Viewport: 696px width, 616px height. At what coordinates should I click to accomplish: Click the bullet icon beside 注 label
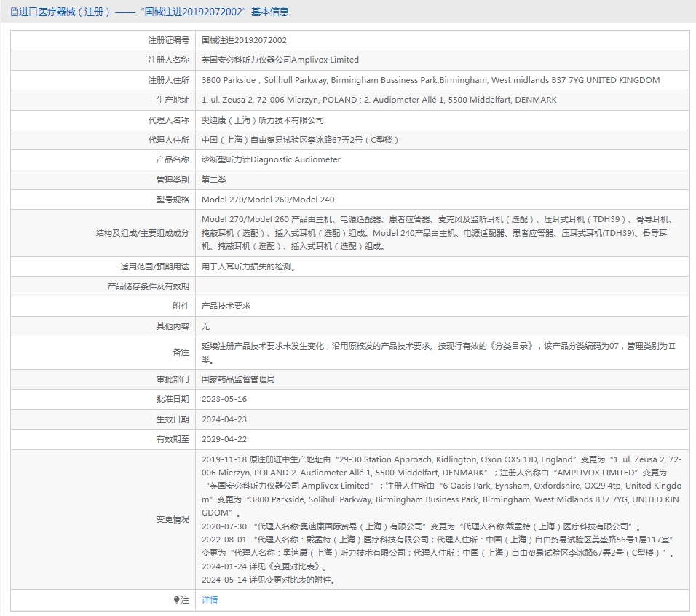pos(176,600)
